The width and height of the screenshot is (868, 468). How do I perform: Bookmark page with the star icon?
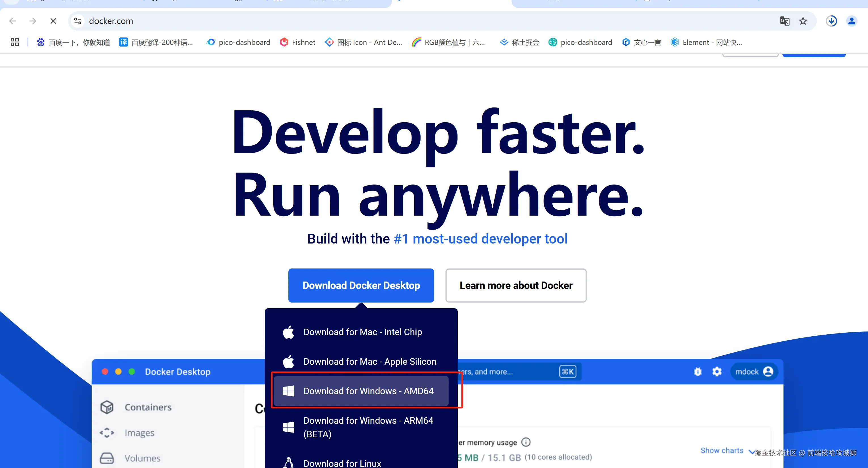pos(803,21)
